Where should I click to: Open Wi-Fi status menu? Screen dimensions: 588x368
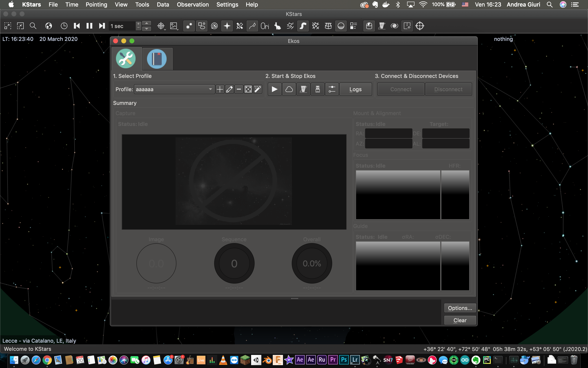coord(423,4)
